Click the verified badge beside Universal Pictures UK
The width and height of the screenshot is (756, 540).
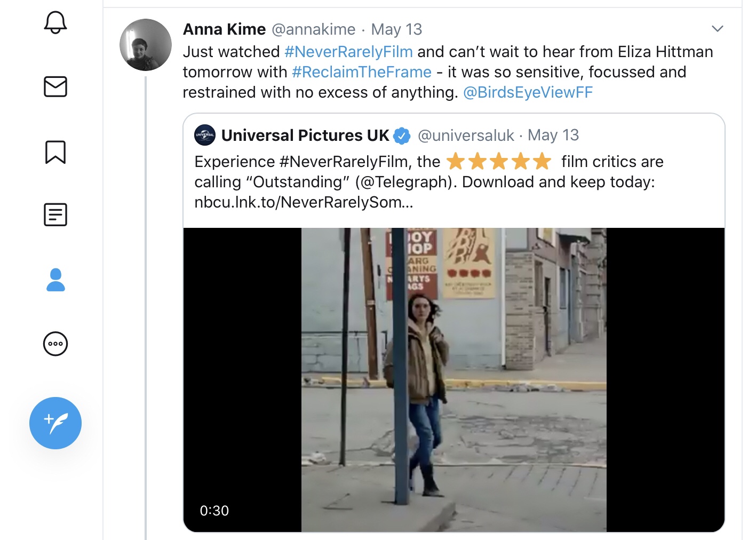coord(402,136)
